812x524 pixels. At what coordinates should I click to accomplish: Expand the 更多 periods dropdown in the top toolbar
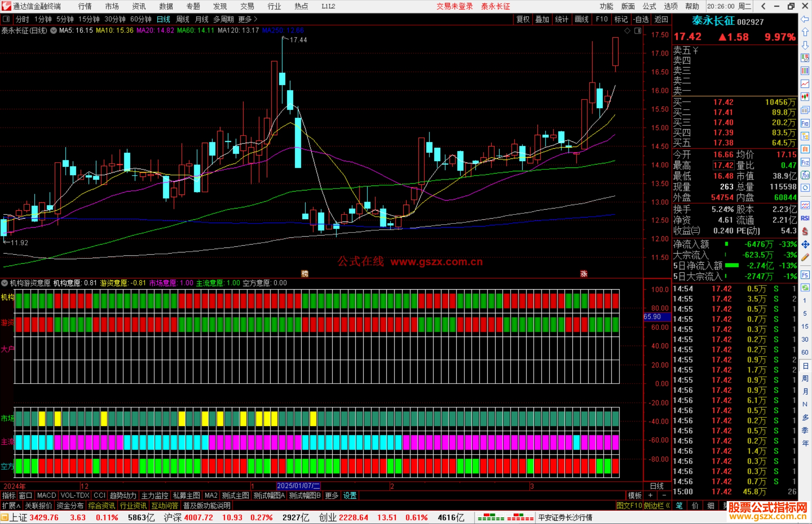pyautogui.click(x=248, y=19)
